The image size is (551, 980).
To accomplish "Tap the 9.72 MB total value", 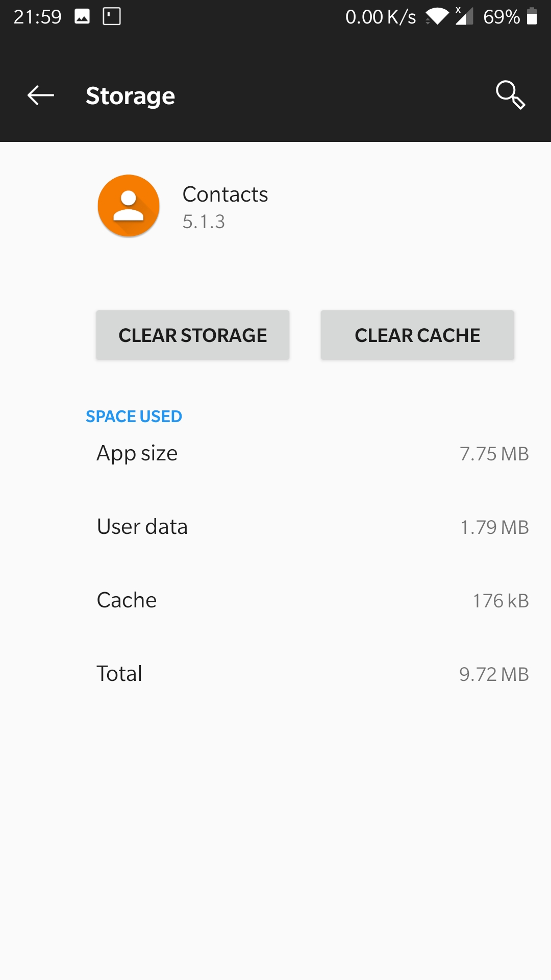I will (x=493, y=675).
